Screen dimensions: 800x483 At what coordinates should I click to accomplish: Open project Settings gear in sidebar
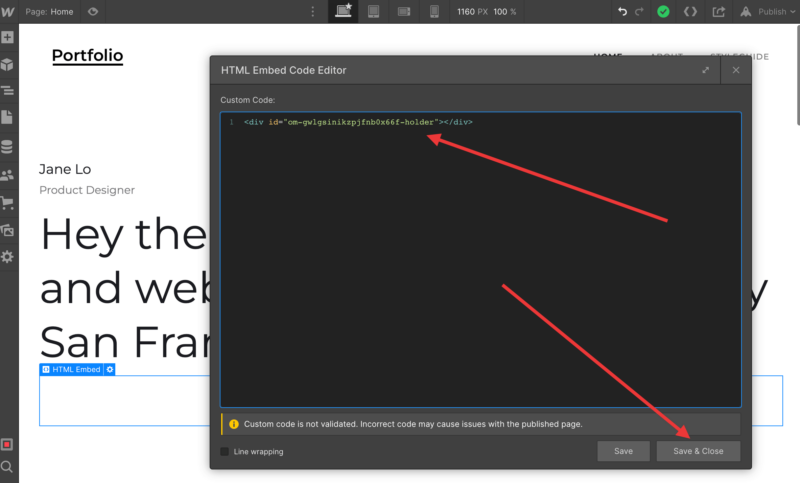[7, 257]
